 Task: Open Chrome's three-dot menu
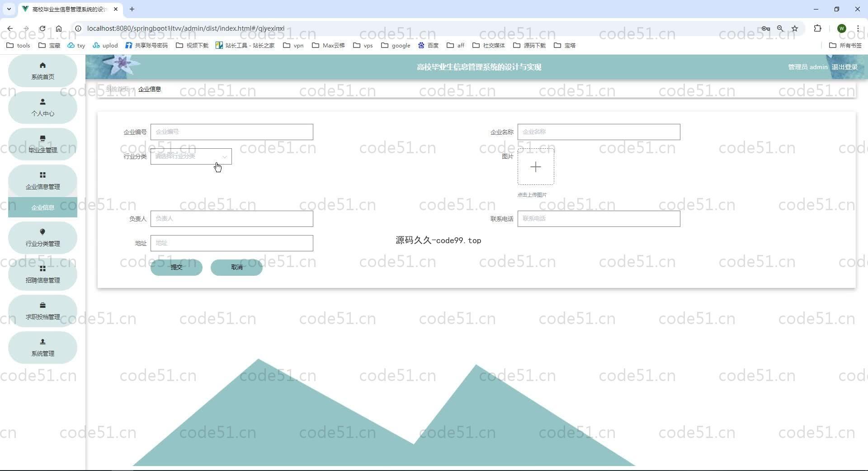pyautogui.click(x=858, y=28)
